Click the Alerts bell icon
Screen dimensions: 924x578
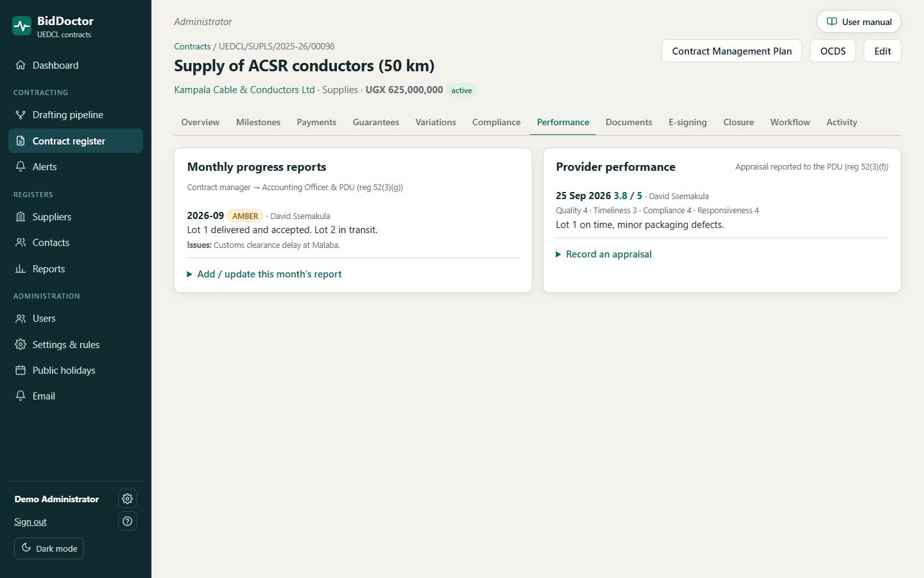(x=21, y=166)
